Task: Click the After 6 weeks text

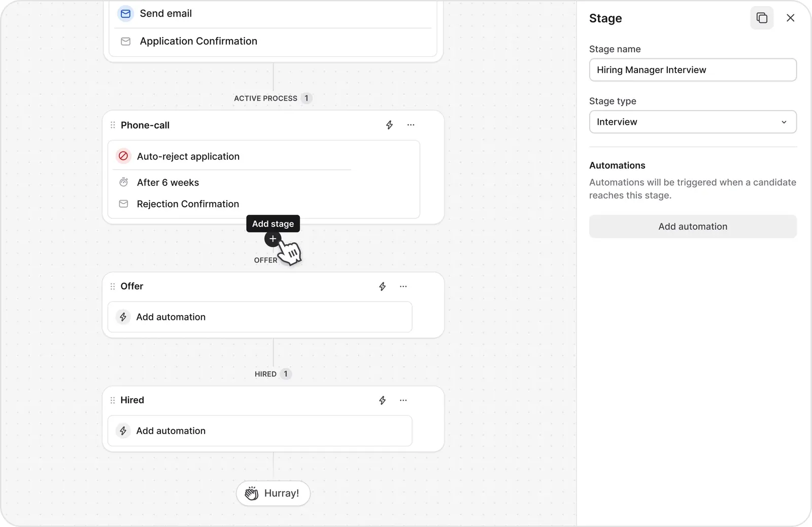Action: click(168, 182)
